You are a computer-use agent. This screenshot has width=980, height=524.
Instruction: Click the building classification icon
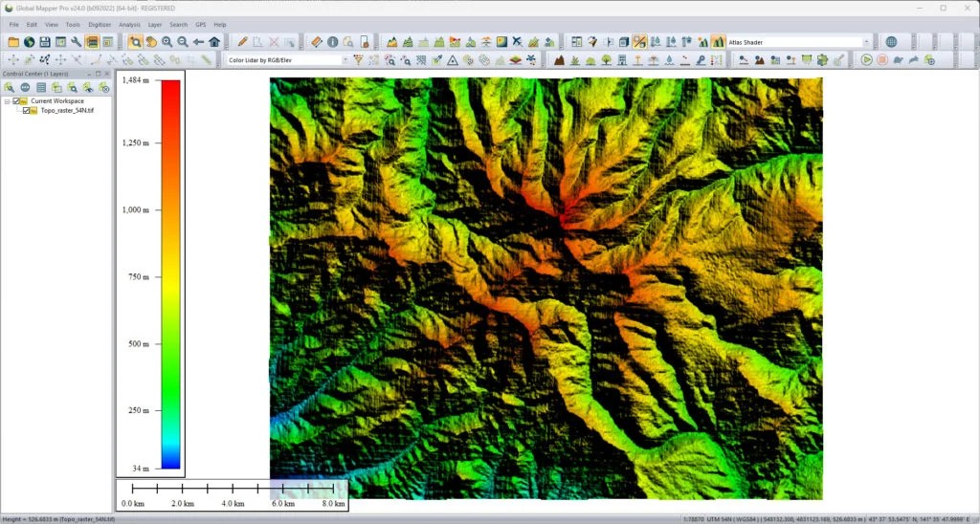622,60
